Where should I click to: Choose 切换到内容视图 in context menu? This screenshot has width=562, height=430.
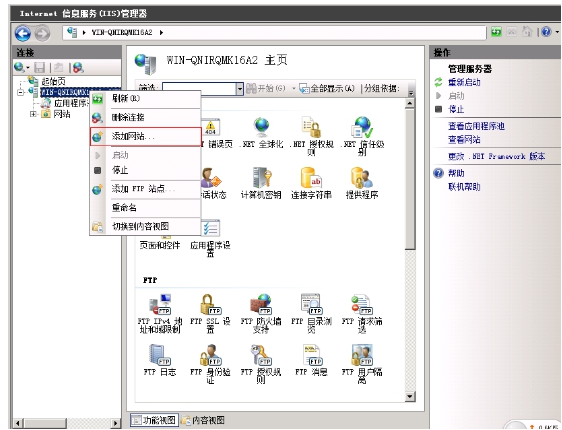click(145, 226)
